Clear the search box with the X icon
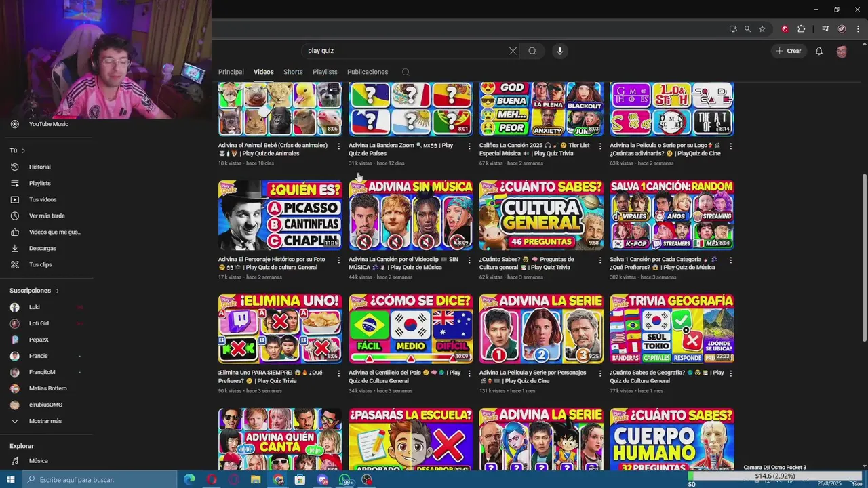 click(x=513, y=51)
